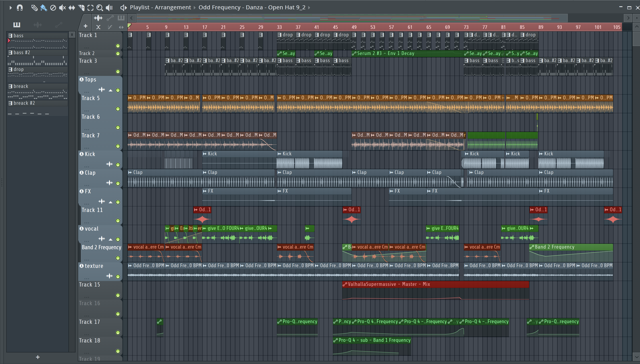640x364 pixels.
Task: Select the drop pattern in picker
Action: (x=38, y=75)
